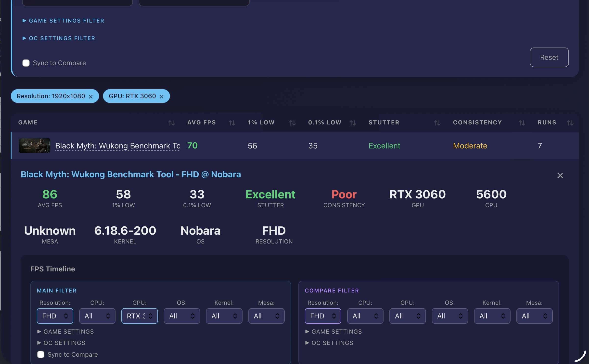589x364 pixels.
Task: Open Main Filter GPU dropdown
Action: tap(139, 316)
